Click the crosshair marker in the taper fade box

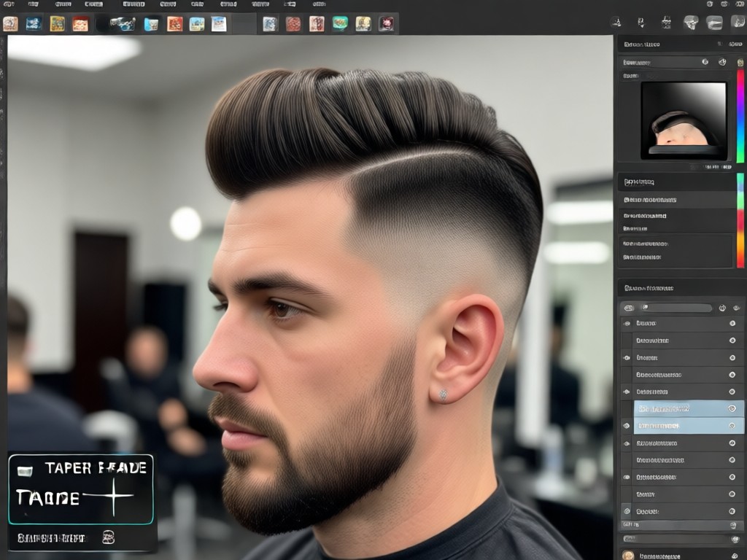click(x=113, y=497)
